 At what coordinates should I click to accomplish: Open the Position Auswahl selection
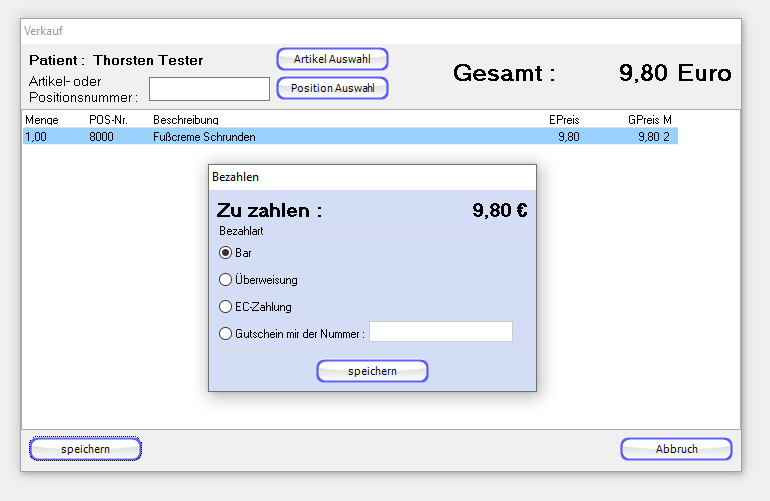[332, 88]
